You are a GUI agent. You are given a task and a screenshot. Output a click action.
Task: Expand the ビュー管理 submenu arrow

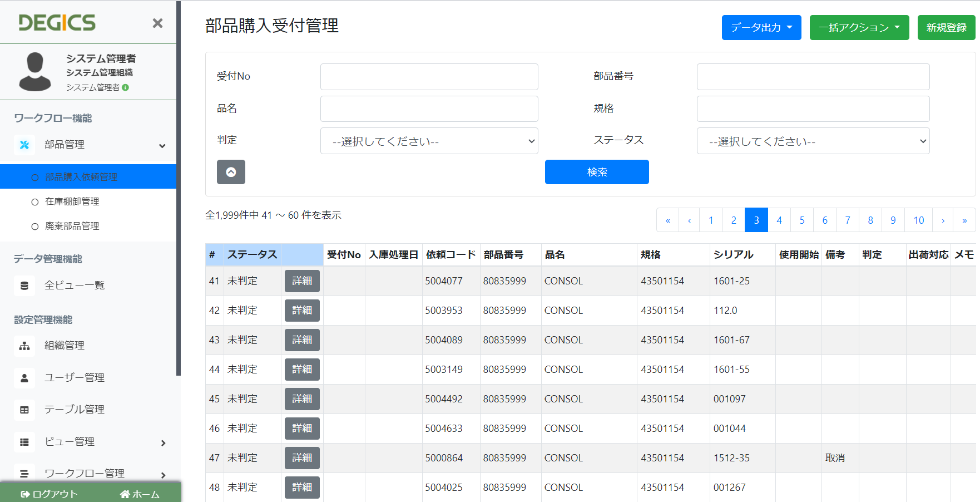(x=163, y=443)
